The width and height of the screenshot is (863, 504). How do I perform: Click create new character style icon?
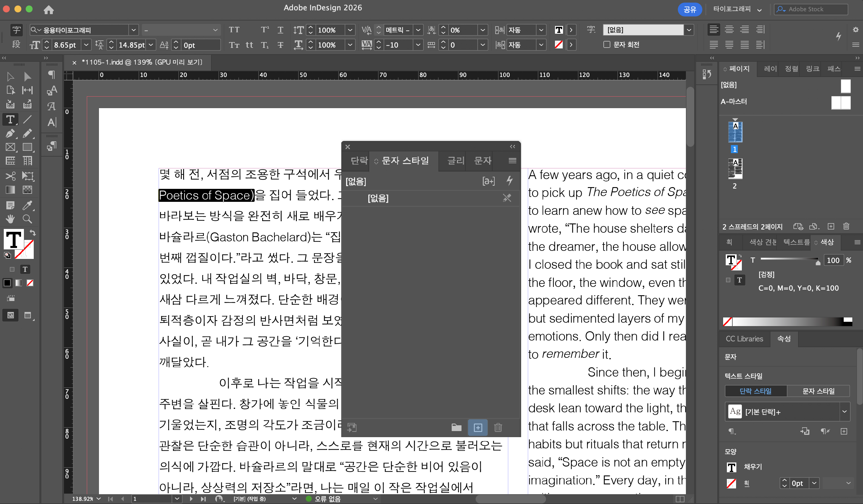point(478,427)
